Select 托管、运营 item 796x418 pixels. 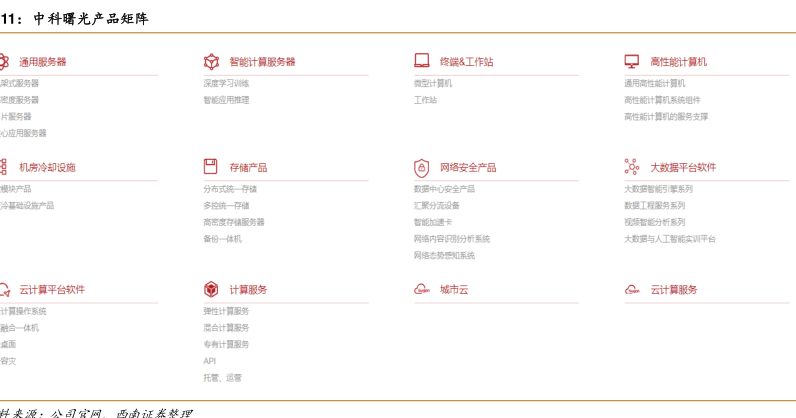pos(222,378)
